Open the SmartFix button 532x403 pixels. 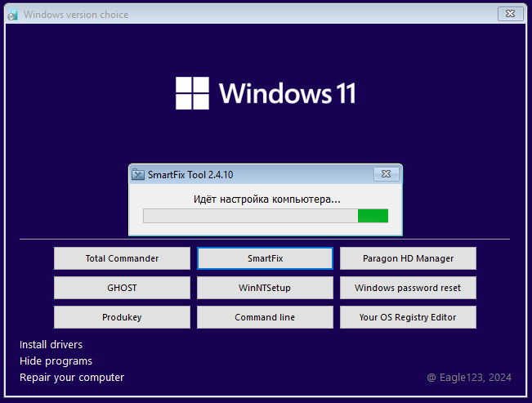coord(265,258)
